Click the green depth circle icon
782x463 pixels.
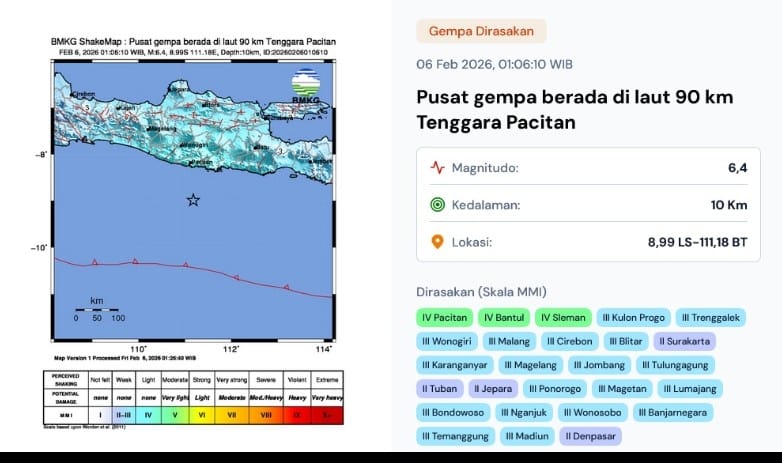pyautogui.click(x=437, y=205)
